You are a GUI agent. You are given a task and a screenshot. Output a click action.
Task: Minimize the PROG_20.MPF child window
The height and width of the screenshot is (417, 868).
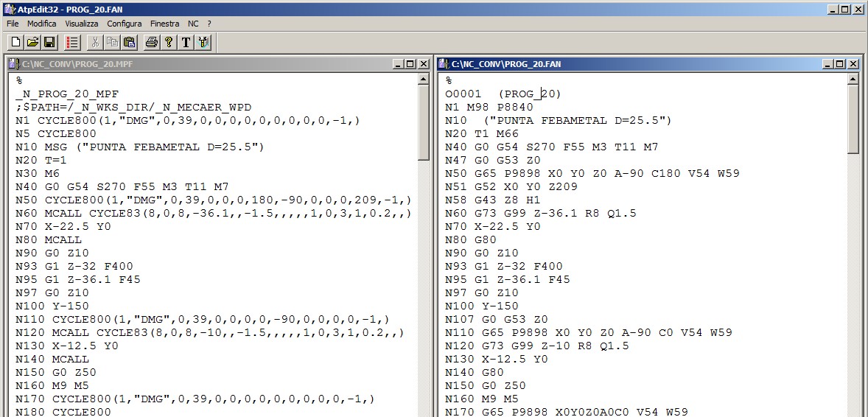[399, 63]
